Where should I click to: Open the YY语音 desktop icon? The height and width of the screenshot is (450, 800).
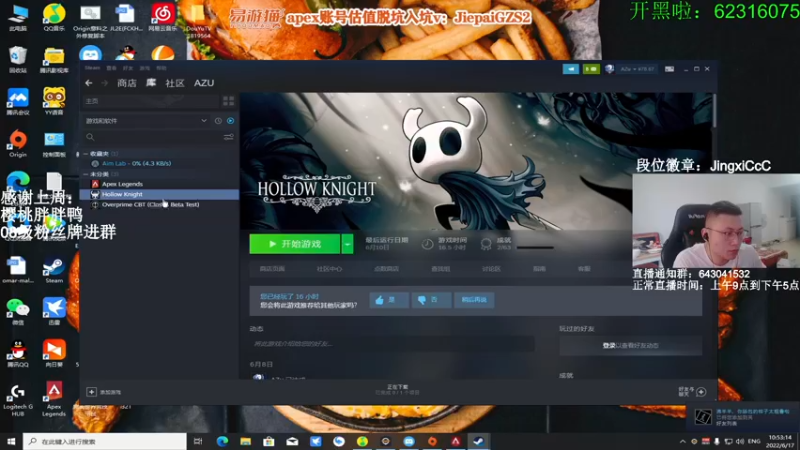pyautogui.click(x=54, y=101)
